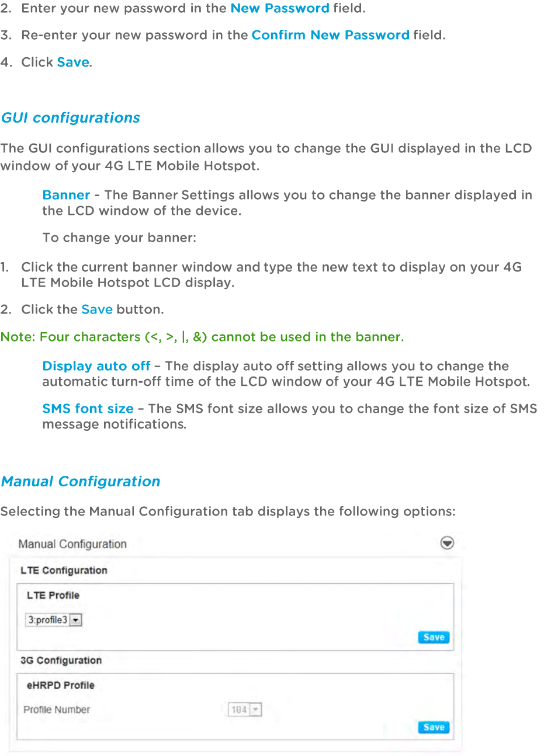Click the 3G Configuration section label
This screenshot has height=756, width=544.
pos(61,660)
